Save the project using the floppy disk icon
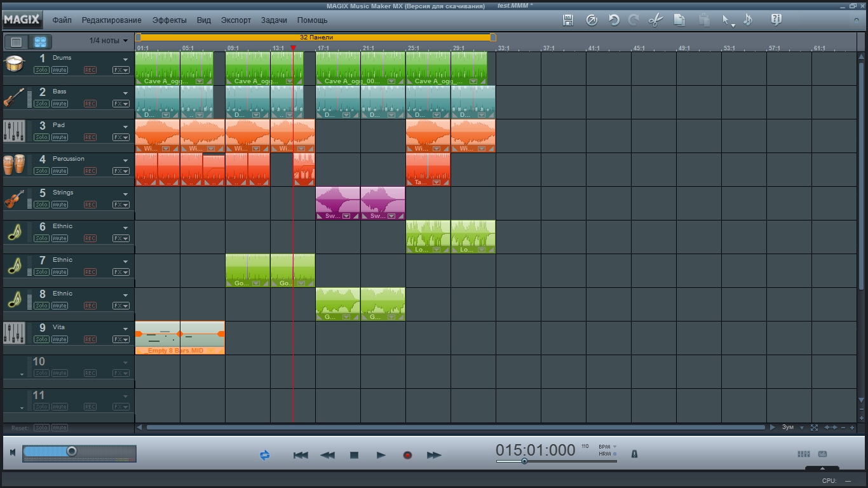 coord(569,20)
